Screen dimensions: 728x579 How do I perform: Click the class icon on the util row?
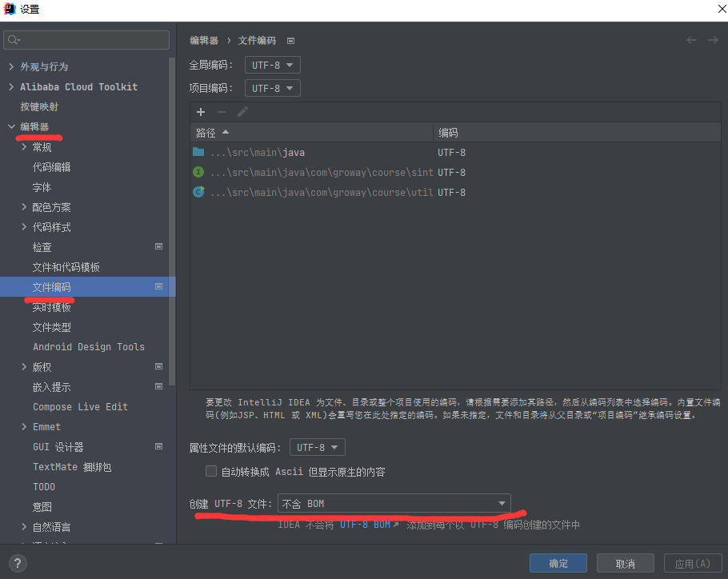tap(198, 192)
